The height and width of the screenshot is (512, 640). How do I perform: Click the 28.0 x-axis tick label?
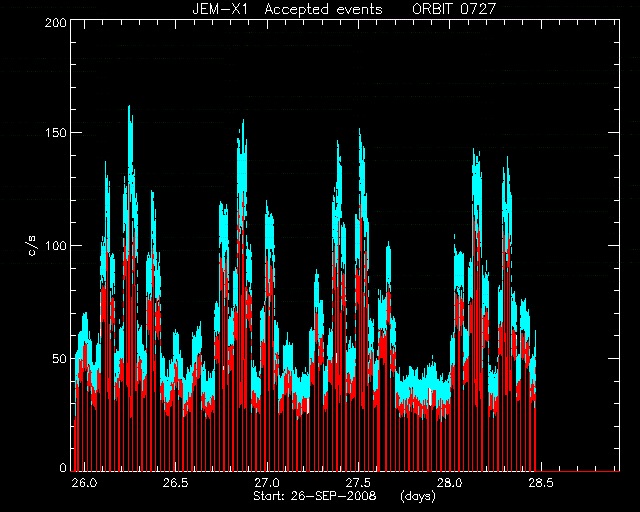coord(450,483)
